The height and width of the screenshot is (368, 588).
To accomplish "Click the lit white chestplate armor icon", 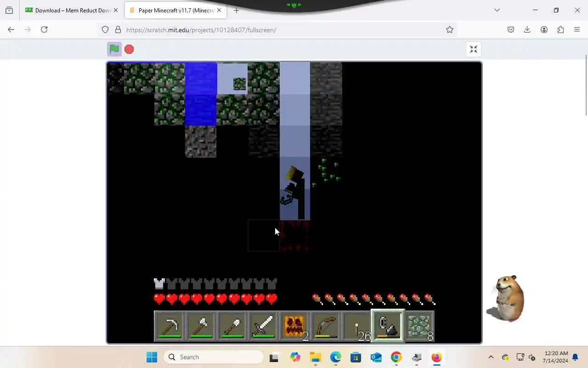I will click(x=159, y=284).
